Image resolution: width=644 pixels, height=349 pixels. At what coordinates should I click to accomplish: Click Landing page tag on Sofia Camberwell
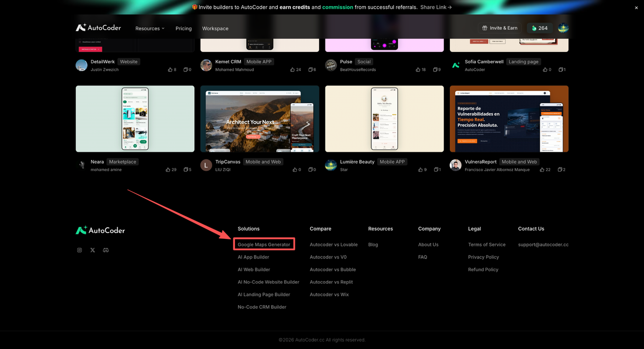pyautogui.click(x=524, y=62)
